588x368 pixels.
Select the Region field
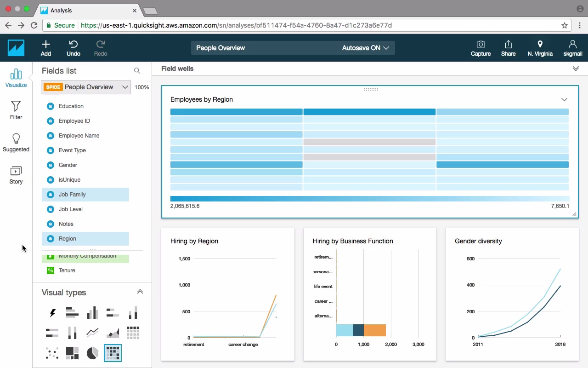[85, 239]
